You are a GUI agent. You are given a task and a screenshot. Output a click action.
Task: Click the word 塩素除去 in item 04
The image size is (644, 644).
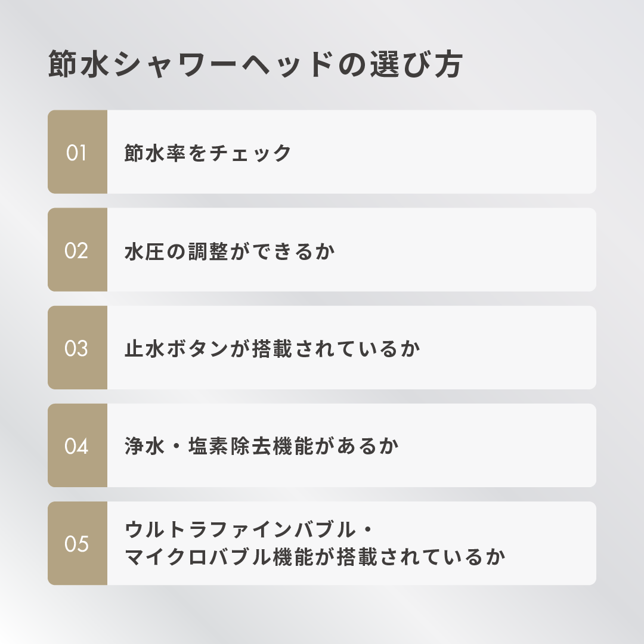(230, 447)
